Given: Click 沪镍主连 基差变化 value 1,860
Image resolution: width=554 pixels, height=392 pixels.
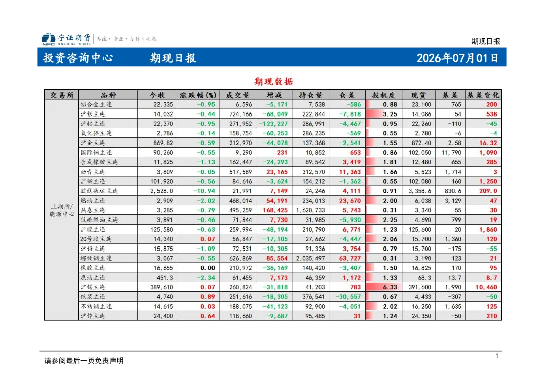Looking at the screenshot, I should click(488, 229).
